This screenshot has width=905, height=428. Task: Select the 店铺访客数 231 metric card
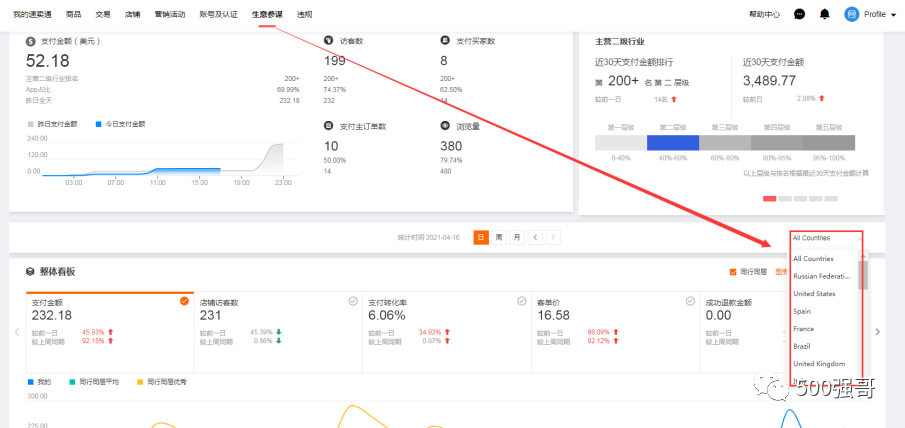(x=278, y=332)
